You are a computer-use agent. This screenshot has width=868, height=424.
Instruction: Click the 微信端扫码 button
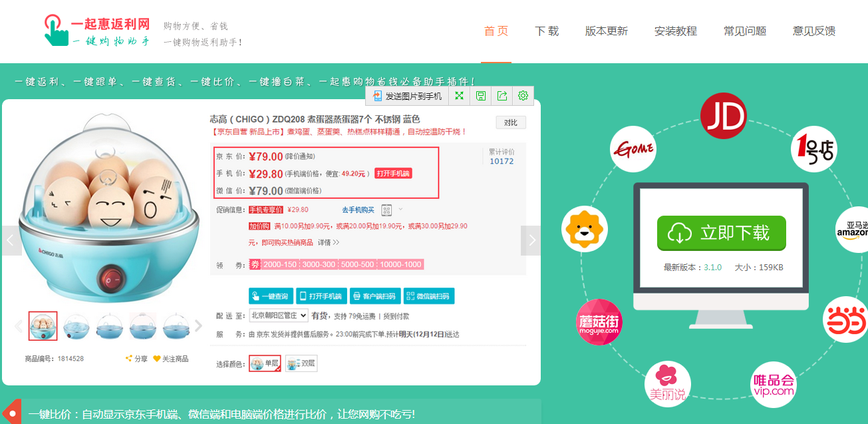click(429, 296)
